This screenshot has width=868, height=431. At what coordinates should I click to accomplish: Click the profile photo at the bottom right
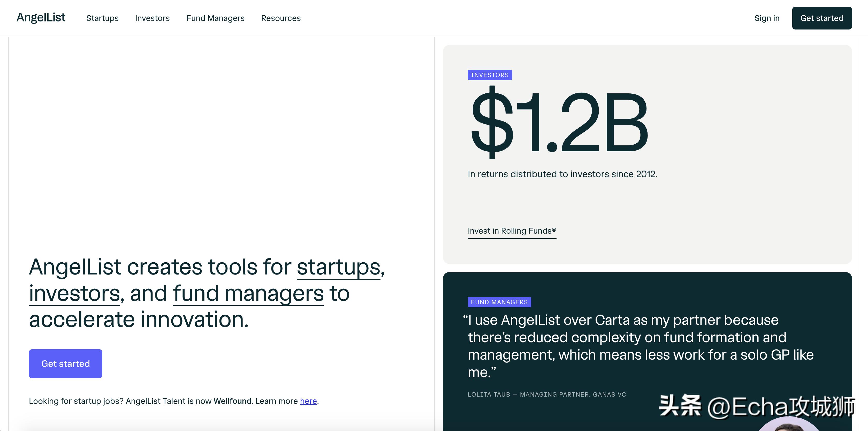(788, 425)
